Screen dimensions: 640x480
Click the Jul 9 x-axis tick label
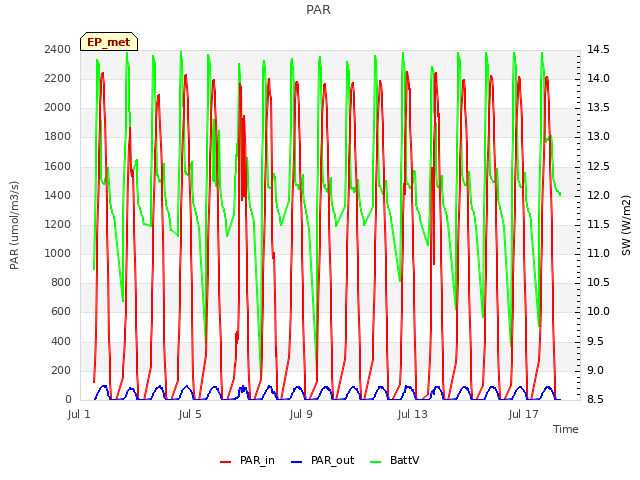pos(301,414)
